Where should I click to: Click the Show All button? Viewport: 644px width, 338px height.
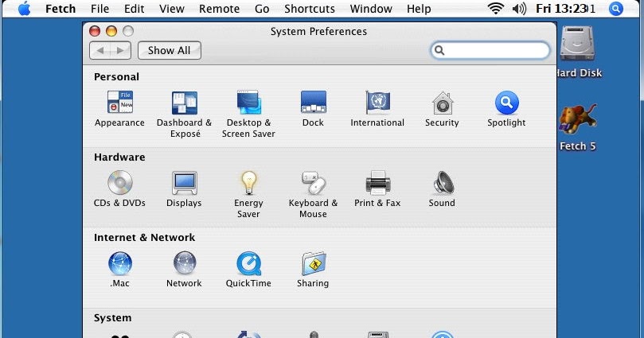(170, 50)
